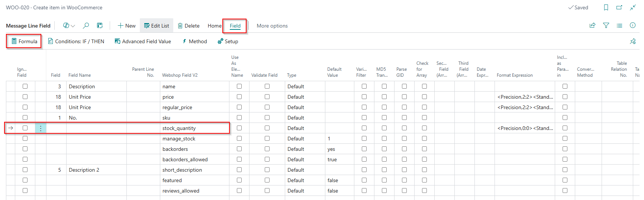Click the Format Expression column header

[x=515, y=75]
